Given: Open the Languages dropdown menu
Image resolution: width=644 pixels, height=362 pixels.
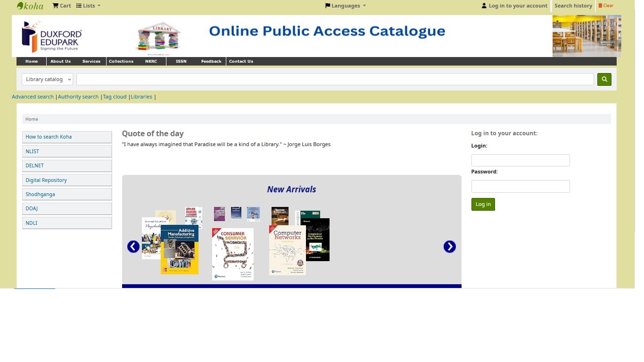Looking at the screenshot, I should 345,6.
